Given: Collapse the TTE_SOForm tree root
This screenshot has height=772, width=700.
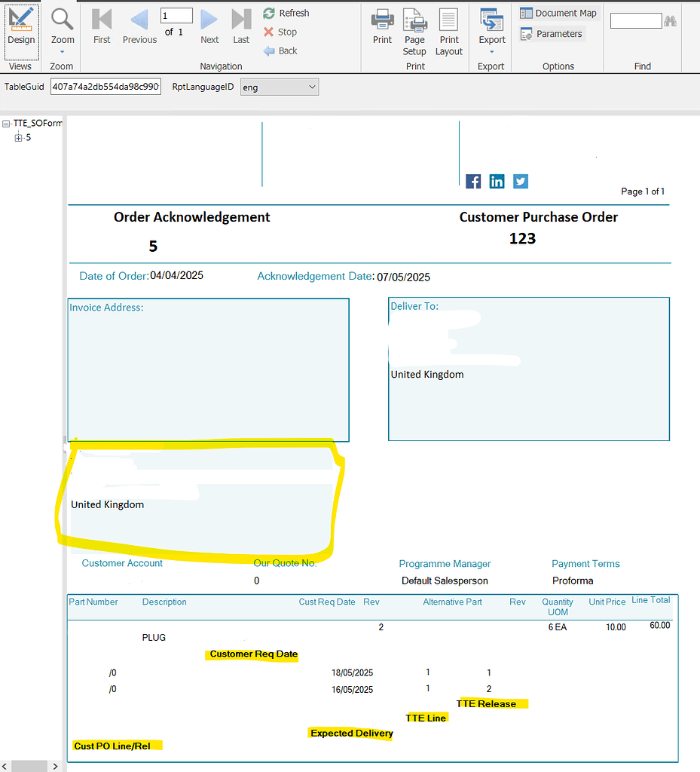Looking at the screenshot, I should click(6, 123).
